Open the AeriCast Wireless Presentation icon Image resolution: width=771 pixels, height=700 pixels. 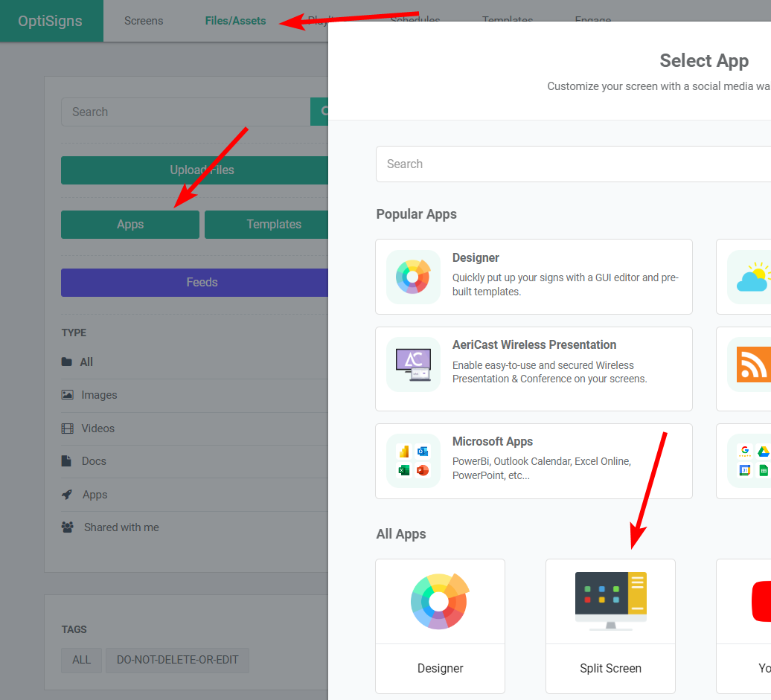point(413,365)
